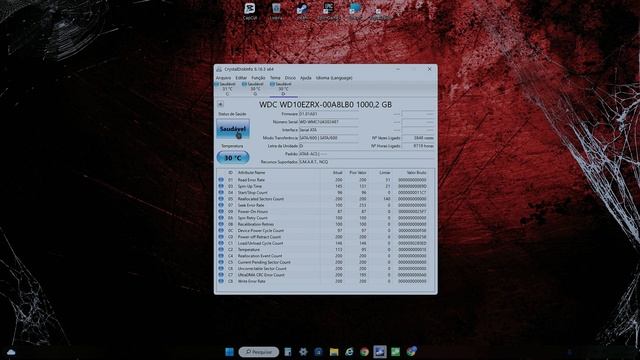Select the UltraDMA CRC Error Count row text
Screen dimensions: 640x360
click(261, 275)
